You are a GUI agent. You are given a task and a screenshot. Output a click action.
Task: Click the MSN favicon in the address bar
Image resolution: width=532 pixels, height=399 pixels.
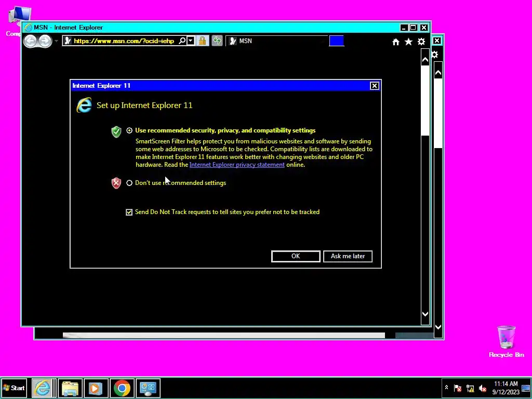(68, 41)
